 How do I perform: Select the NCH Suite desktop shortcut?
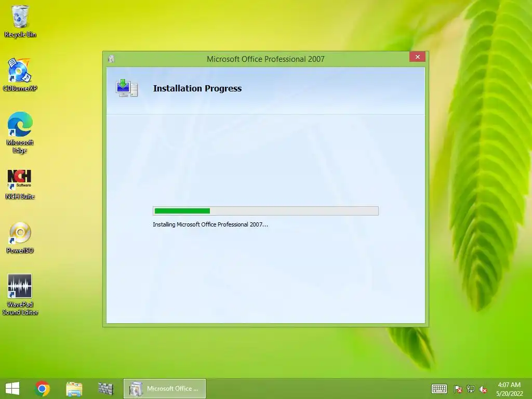tap(20, 184)
